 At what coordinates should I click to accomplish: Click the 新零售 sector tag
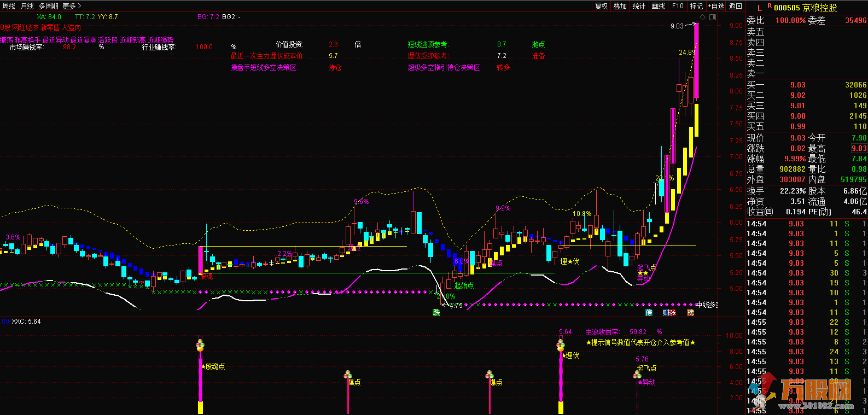50,27
